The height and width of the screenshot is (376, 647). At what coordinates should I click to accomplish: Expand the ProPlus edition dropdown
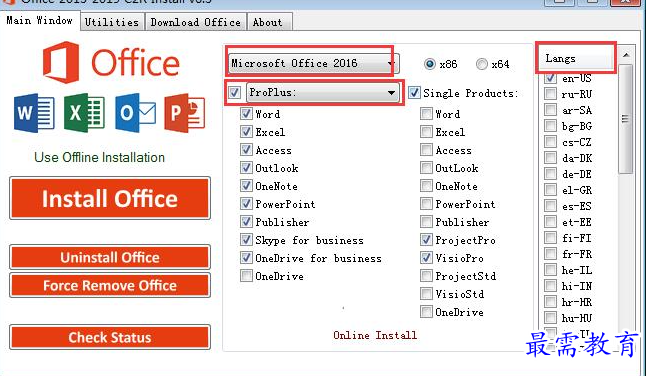pos(323,92)
